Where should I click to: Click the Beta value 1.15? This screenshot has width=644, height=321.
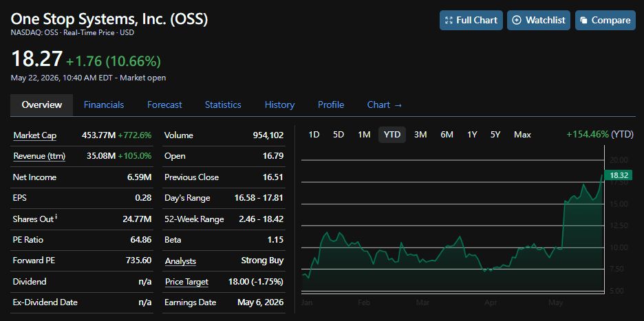pos(275,240)
